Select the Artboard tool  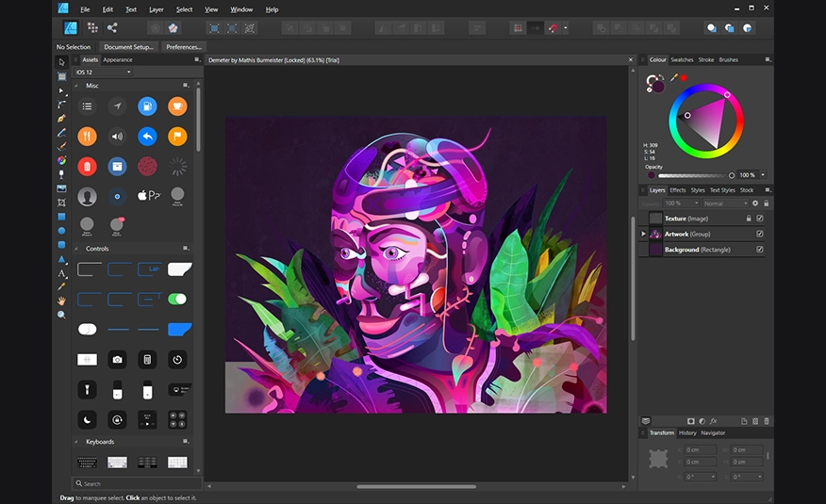tap(61, 76)
